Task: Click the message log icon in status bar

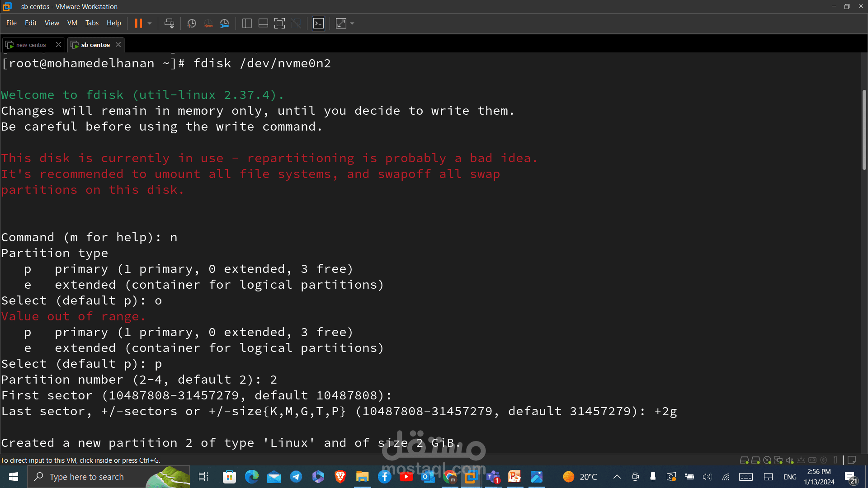Action: [x=852, y=460]
